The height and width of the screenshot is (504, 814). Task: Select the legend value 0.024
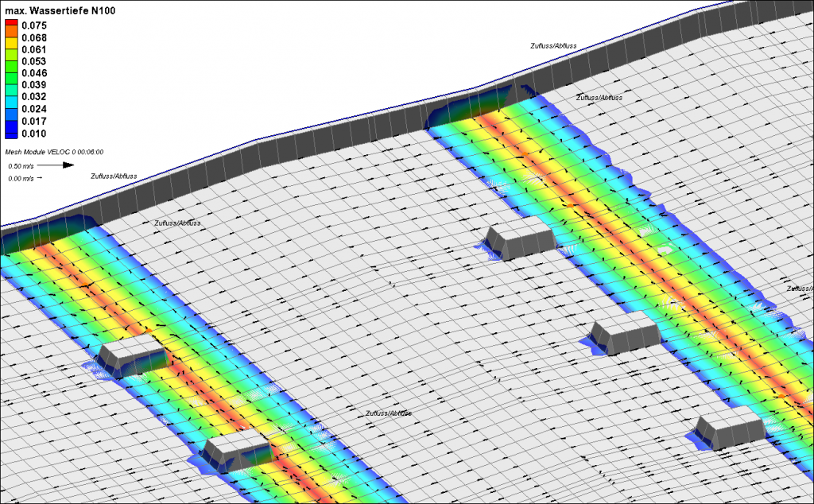(33, 109)
